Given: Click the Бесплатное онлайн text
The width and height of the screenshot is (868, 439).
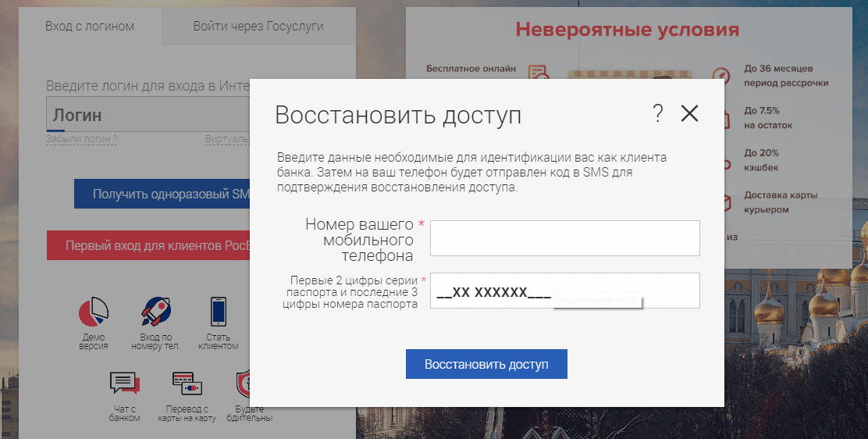Looking at the screenshot, I should (x=471, y=69).
